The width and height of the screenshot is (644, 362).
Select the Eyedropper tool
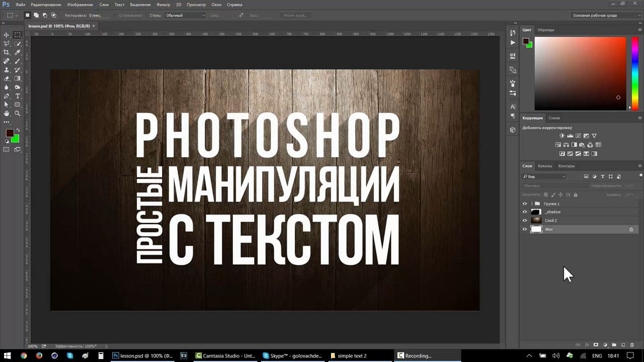[x=18, y=52]
